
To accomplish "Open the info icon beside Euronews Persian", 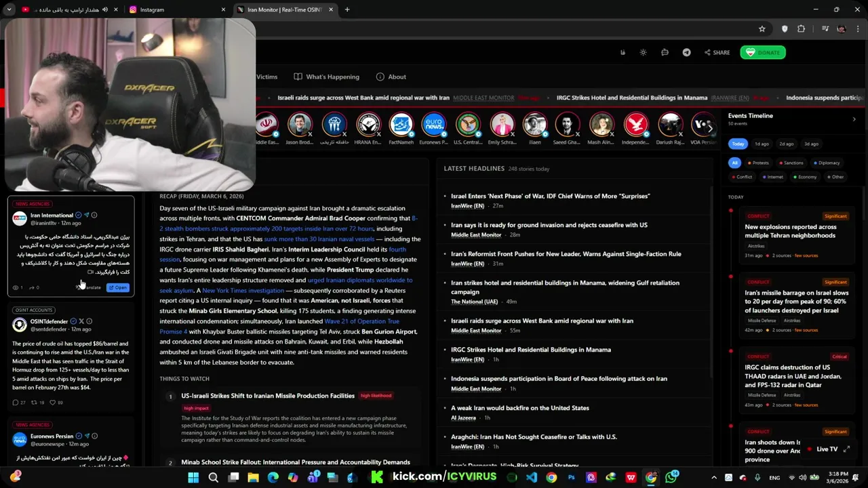I will (x=94, y=436).
